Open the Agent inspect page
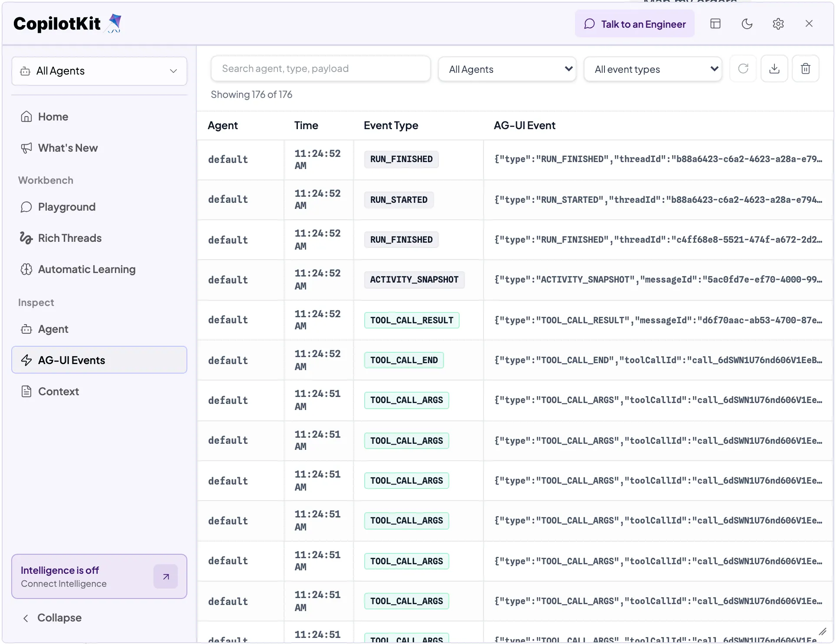 pos(99,329)
